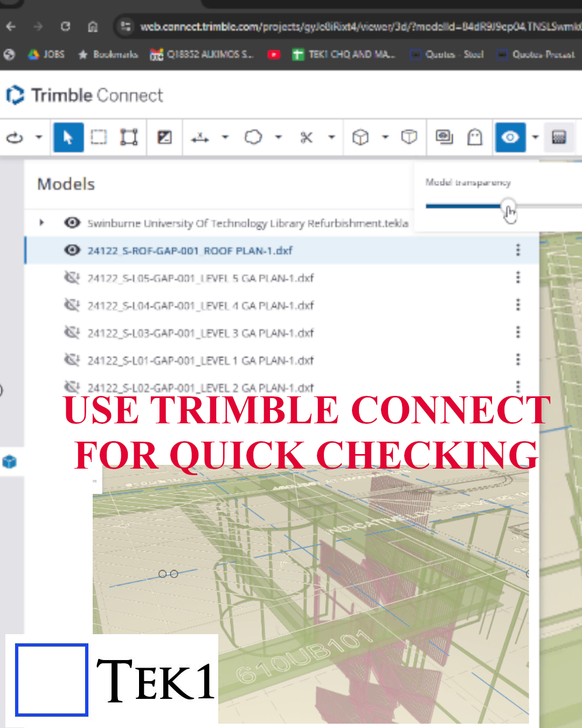The height and width of the screenshot is (728, 582).
Task: Select the markup cloud tool
Action: point(253,138)
